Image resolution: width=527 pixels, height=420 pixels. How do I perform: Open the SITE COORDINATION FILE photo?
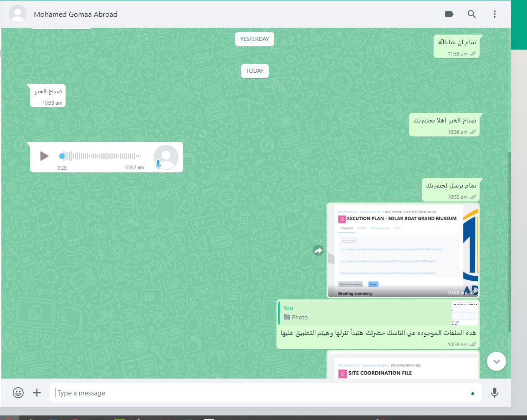click(x=403, y=365)
